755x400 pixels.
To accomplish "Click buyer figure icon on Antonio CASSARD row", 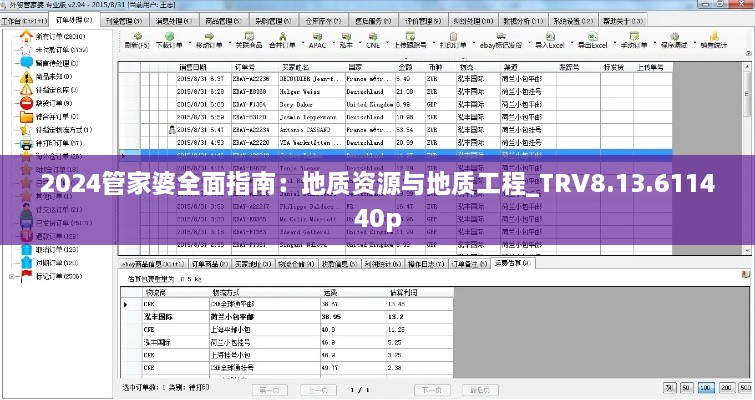I will pos(172,129).
